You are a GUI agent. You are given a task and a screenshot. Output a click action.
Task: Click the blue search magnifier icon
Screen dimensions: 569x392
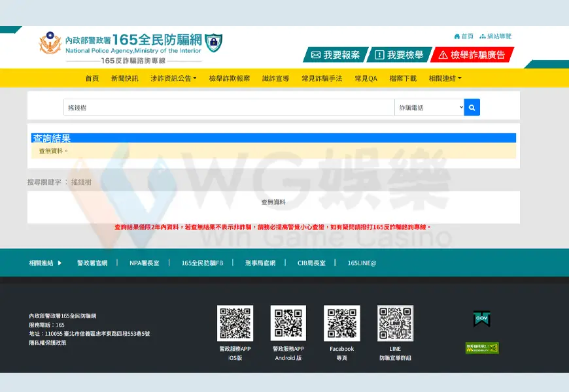click(472, 106)
